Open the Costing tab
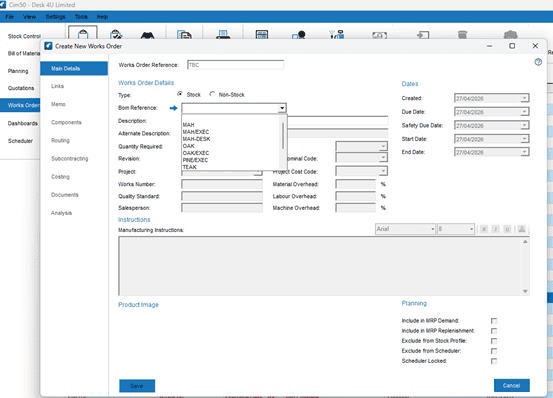This screenshot has width=553, height=398. click(x=60, y=177)
